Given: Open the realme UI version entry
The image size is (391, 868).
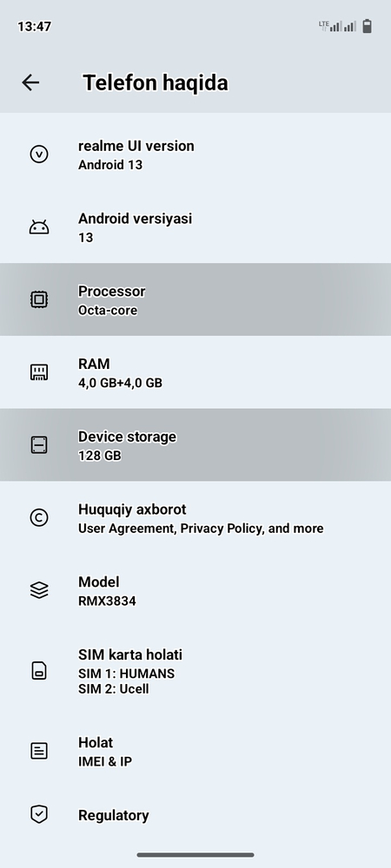Looking at the screenshot, I should [x=195, y=155].
